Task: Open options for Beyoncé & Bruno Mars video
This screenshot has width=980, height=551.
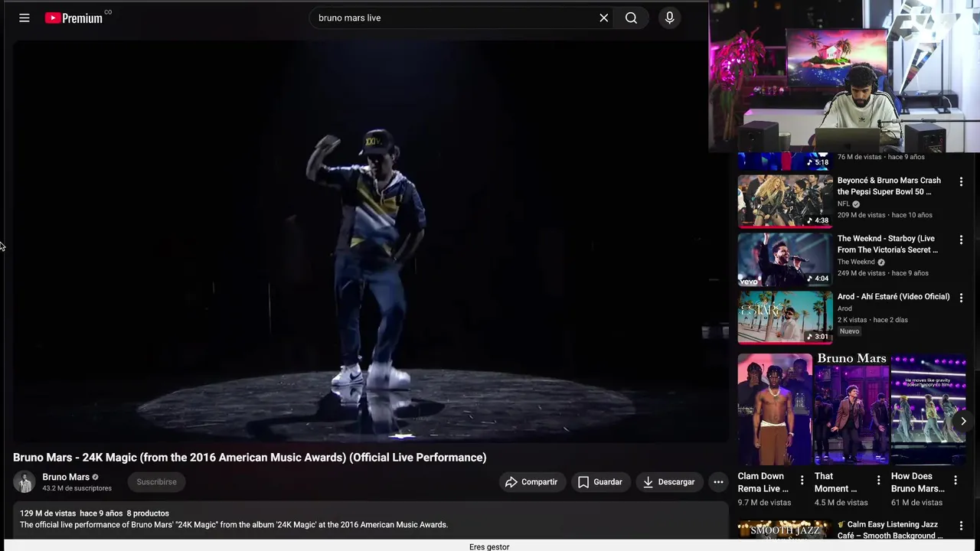Action: (961, 182)
